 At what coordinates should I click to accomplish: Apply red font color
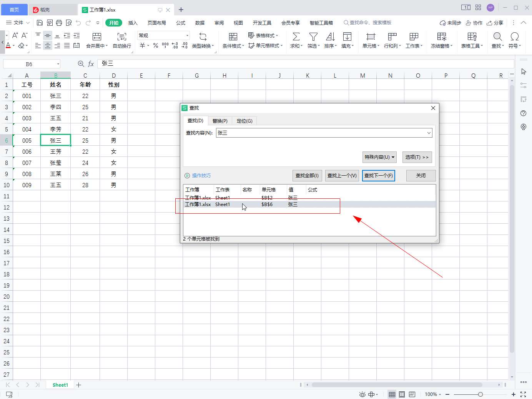pyautogui.click(x=8, y=45)
